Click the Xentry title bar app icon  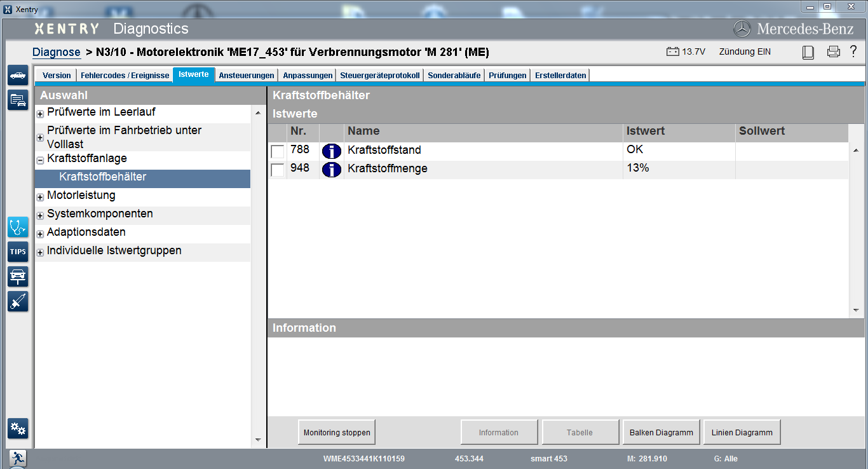tap(8, 9)
